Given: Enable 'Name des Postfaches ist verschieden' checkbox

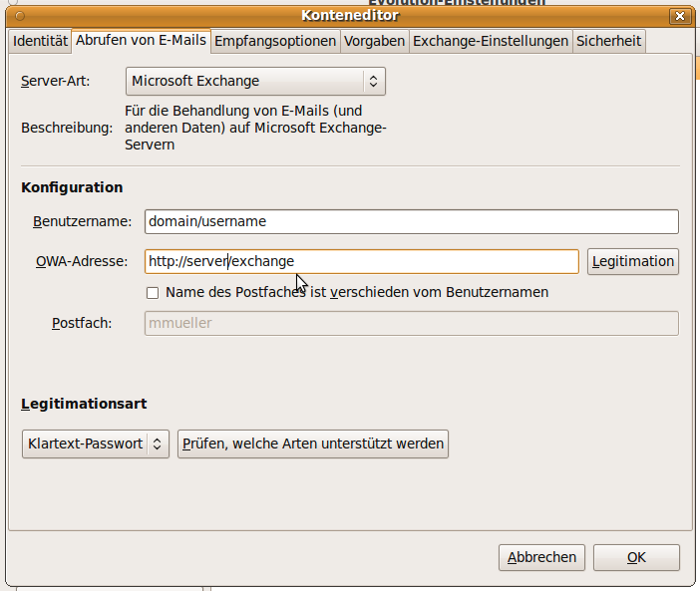Looking at the screenshot, I should [153, 293].
